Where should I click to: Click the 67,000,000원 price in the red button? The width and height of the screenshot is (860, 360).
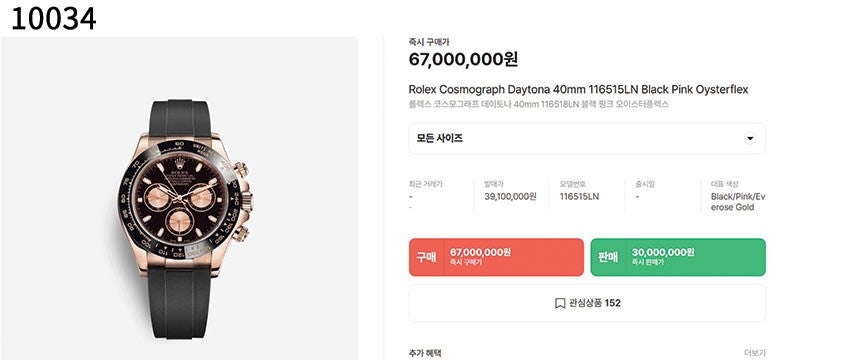480,252
